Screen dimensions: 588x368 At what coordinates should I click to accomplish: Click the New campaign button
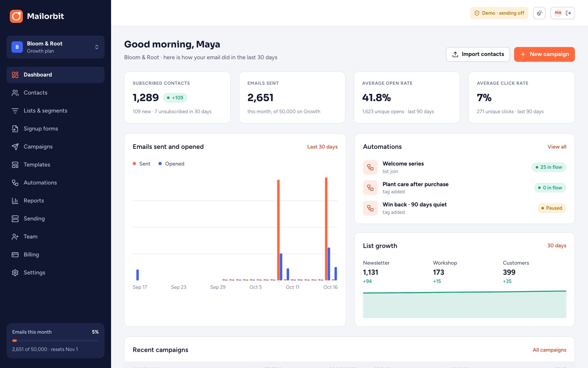pyautogui.click(x=544, y=54)
